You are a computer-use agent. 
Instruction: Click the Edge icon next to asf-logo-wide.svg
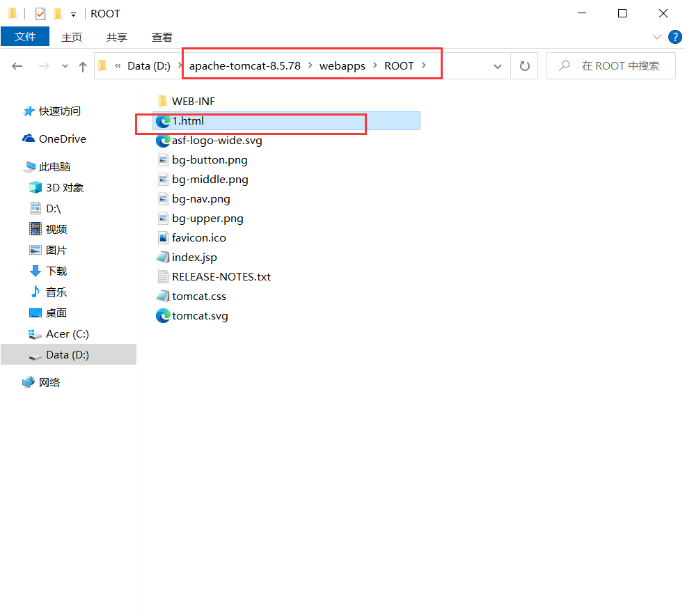tap(163, 141)
